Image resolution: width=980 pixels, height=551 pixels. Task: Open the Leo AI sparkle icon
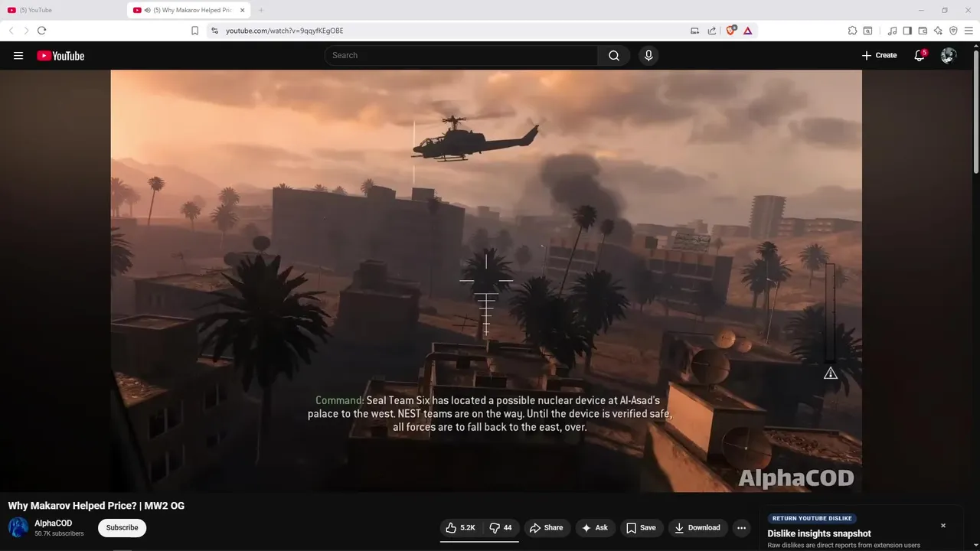[938, 31]
